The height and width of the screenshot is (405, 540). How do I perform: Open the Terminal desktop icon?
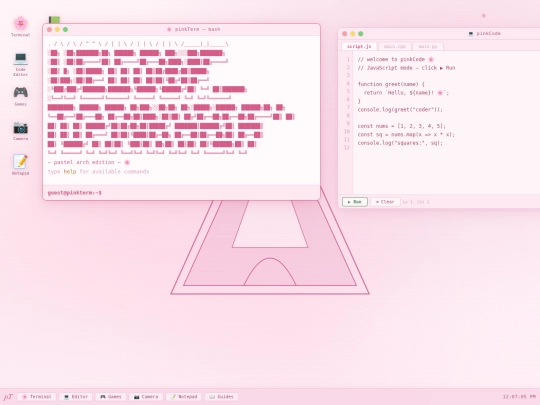(20, 27)
